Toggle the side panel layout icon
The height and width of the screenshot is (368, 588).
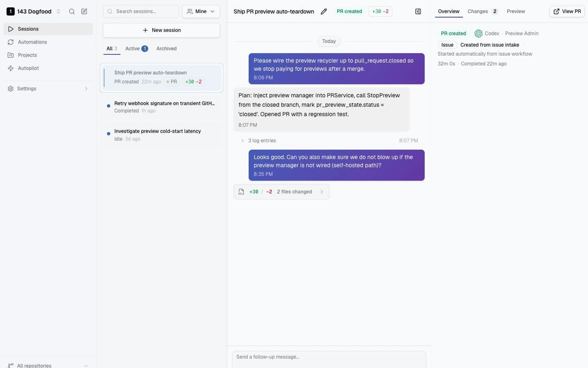(x=418, y=11)
